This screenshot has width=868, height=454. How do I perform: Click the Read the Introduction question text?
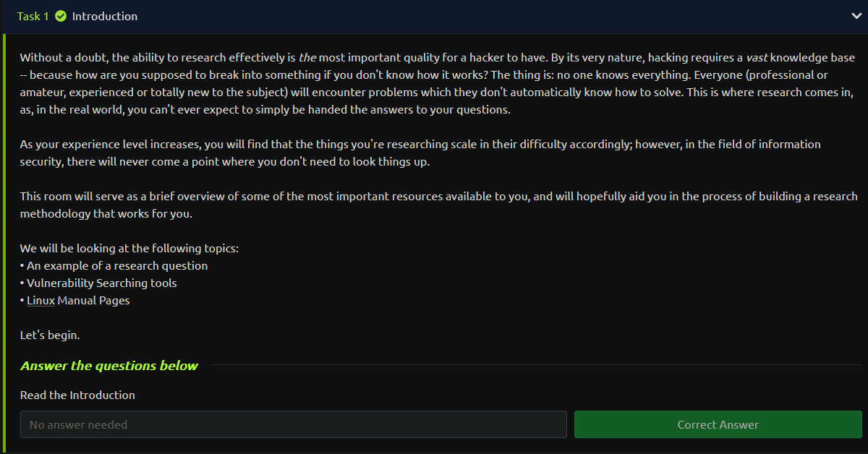77,395
